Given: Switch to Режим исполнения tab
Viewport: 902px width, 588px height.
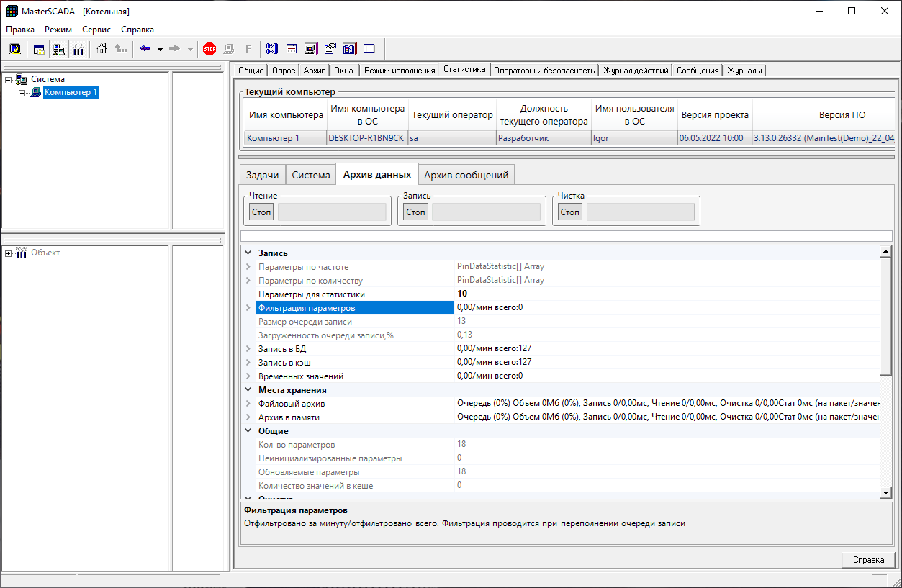Looking at the screenshot, I should [400, 71].
